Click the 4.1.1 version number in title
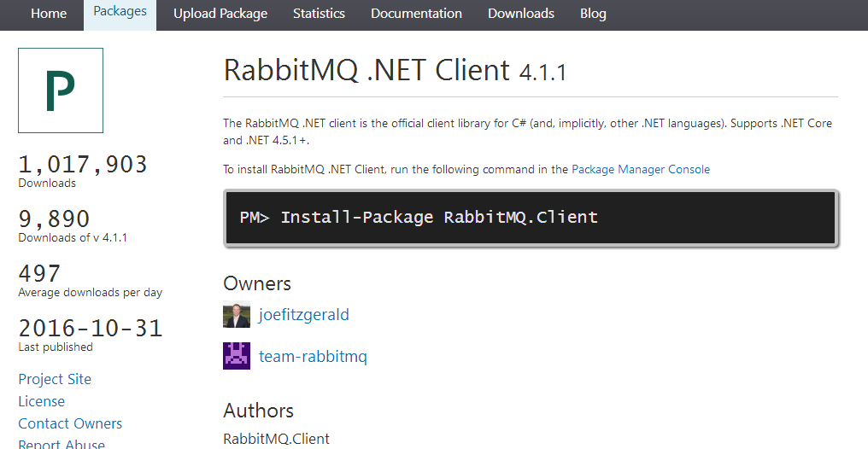868x449 pixels. pyautogui.click(x=542, y=73)
